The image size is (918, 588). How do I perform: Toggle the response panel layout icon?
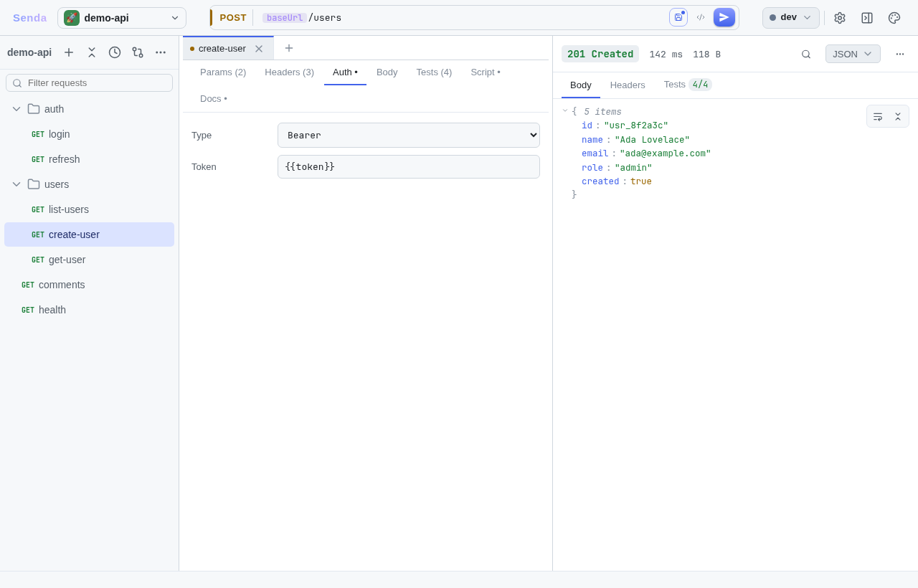tap(867, 18)
